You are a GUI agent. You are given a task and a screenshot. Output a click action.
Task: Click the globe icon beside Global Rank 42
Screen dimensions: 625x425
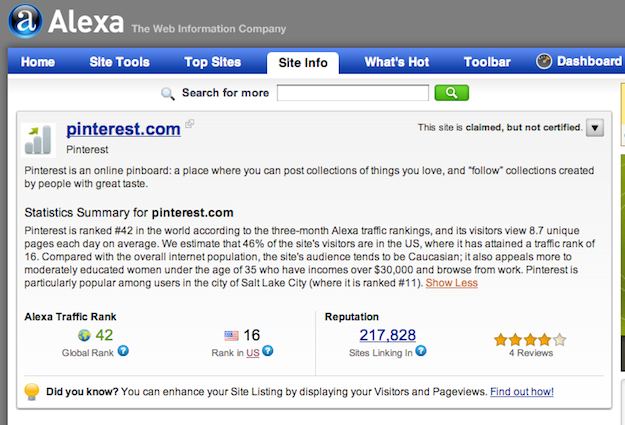point(84,335)
